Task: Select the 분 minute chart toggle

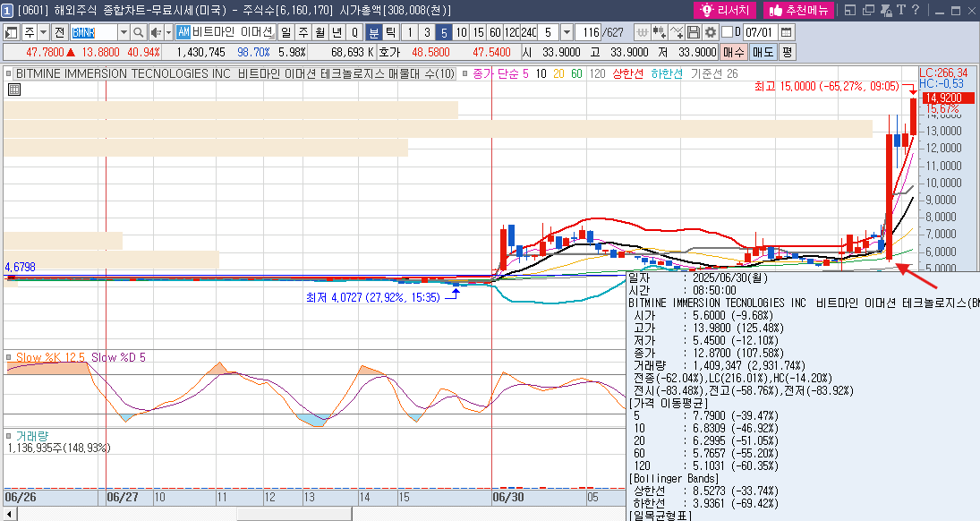Action: click(x=374, y=32)
